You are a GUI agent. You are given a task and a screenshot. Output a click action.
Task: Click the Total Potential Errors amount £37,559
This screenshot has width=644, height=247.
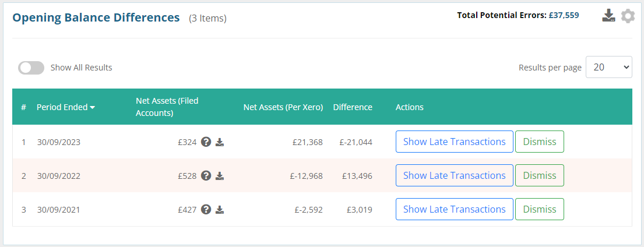pyautogui.click(x=564, y=15)
